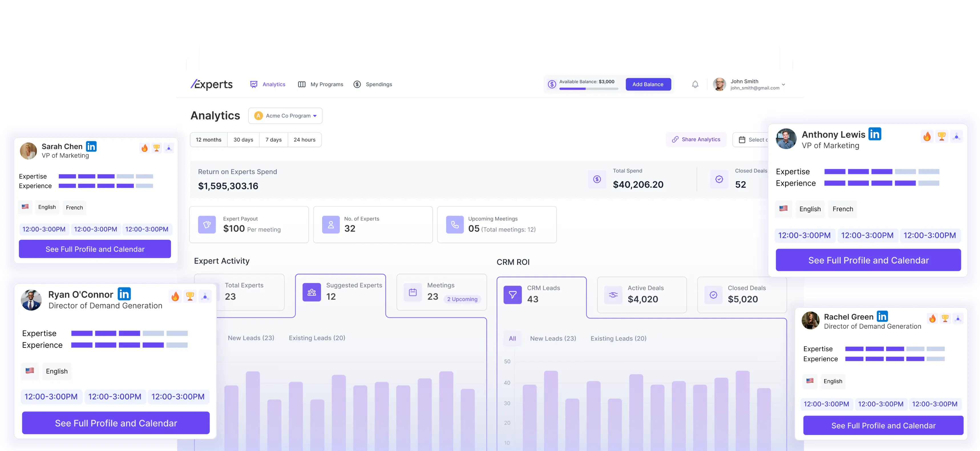Screen dimensions: 980x451
Task: Open Sarah Chen's LinkedIn icon
Action: 91,146
